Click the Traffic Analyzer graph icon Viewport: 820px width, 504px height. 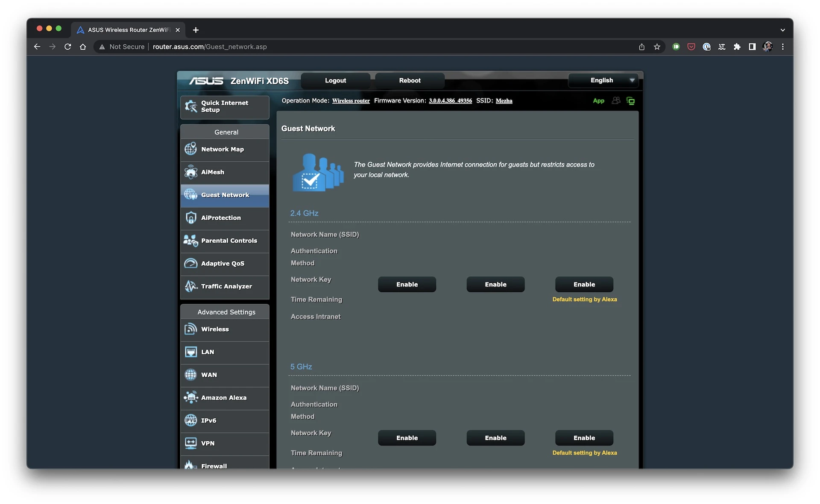[190, 286]
